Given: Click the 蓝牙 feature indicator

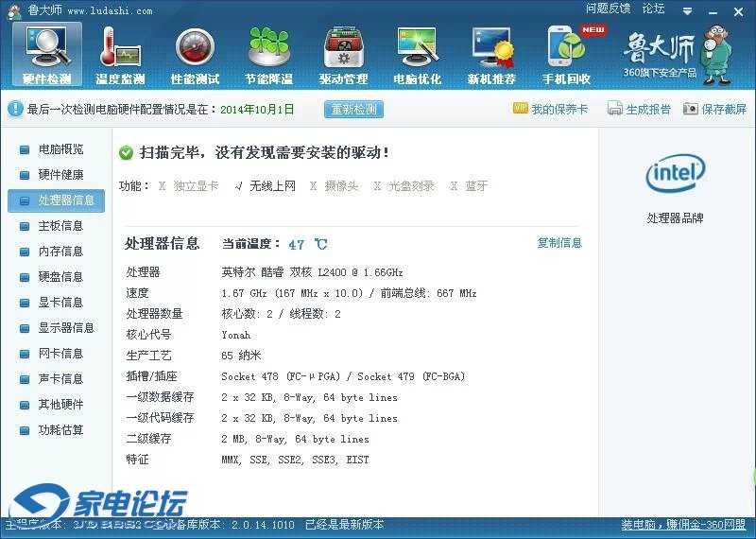Looking at the screenshot, I should (x=469, y=185).
